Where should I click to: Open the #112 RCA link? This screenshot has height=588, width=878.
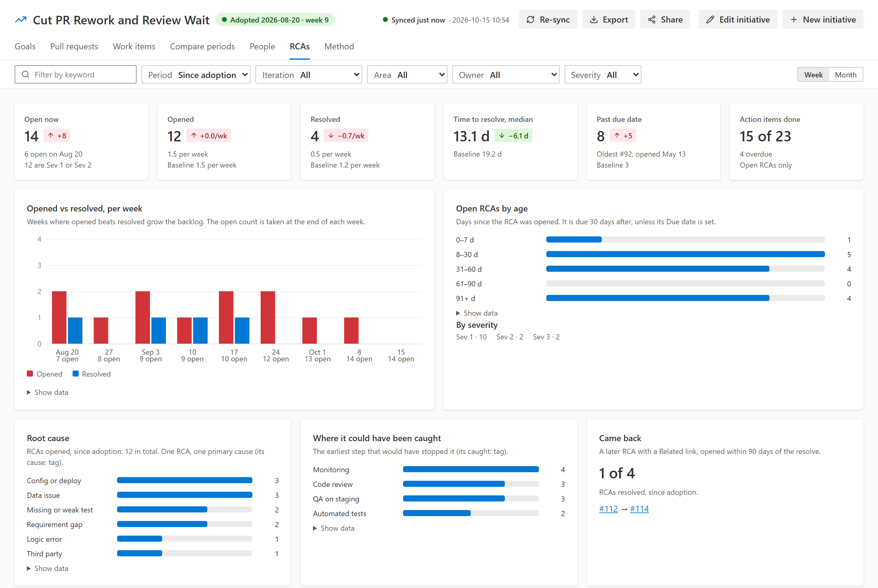[x=608, y=509]
